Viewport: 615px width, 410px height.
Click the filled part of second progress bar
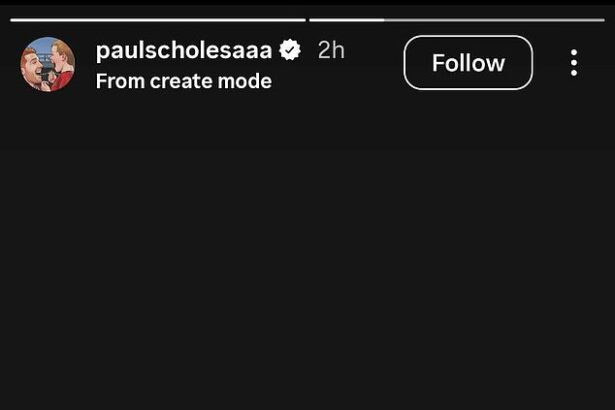[x=346, y=19]
